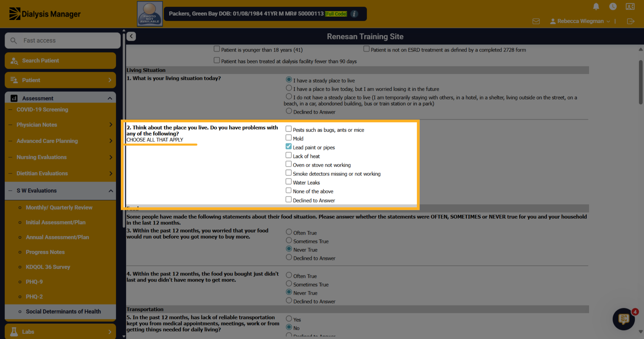Click the logout arrow icon
644x339 pixels.
point(631,21)
